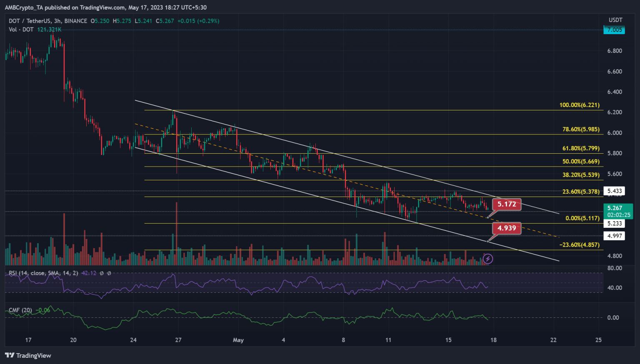640x364 pixels.
Task: Click the May label on the time axis
Action: 238,340
